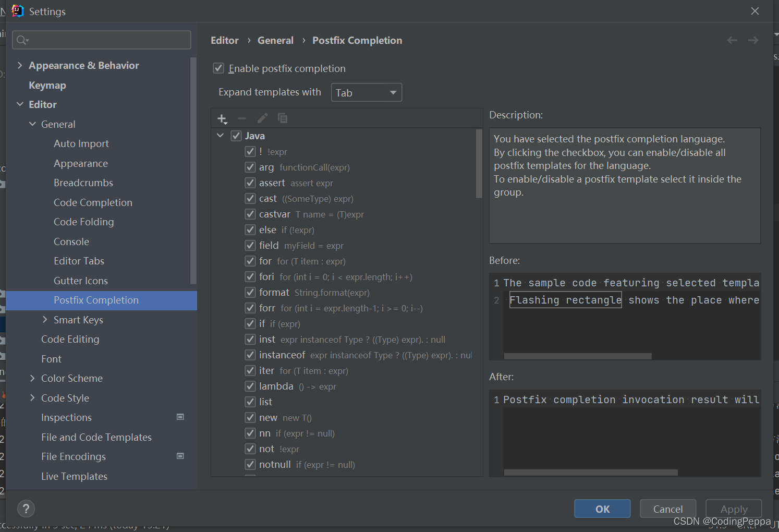Open help with the question mark icon
Image resolution: width=779 pixels, height=532 pixels.
[26, 509]
